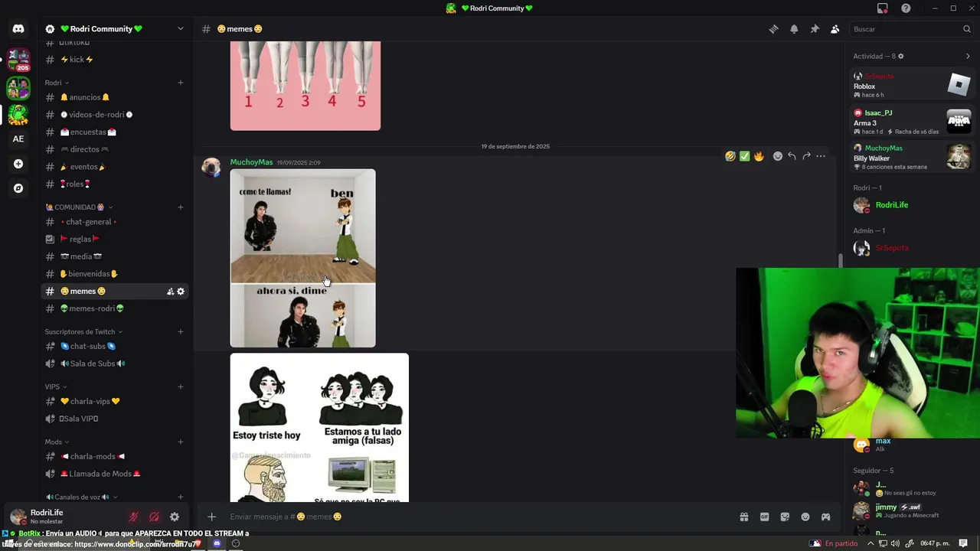Open jimmy in the member list

910,510
